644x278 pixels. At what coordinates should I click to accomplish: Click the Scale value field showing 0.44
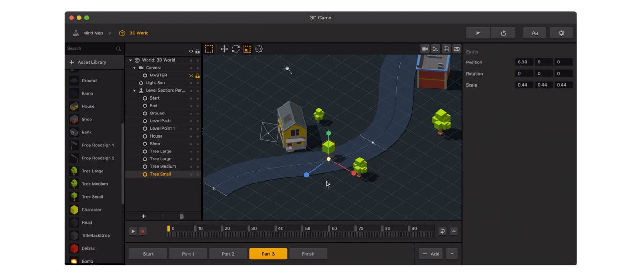(x=524, y=85)
